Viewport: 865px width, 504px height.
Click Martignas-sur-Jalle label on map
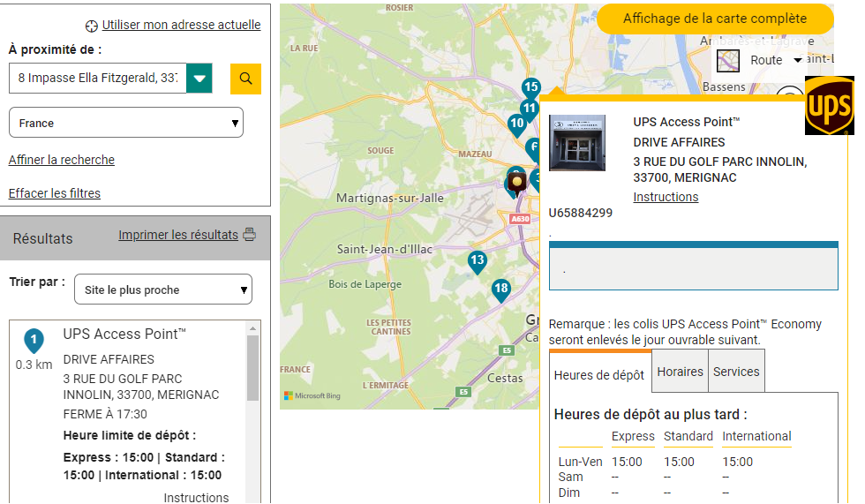pos(390,198)
